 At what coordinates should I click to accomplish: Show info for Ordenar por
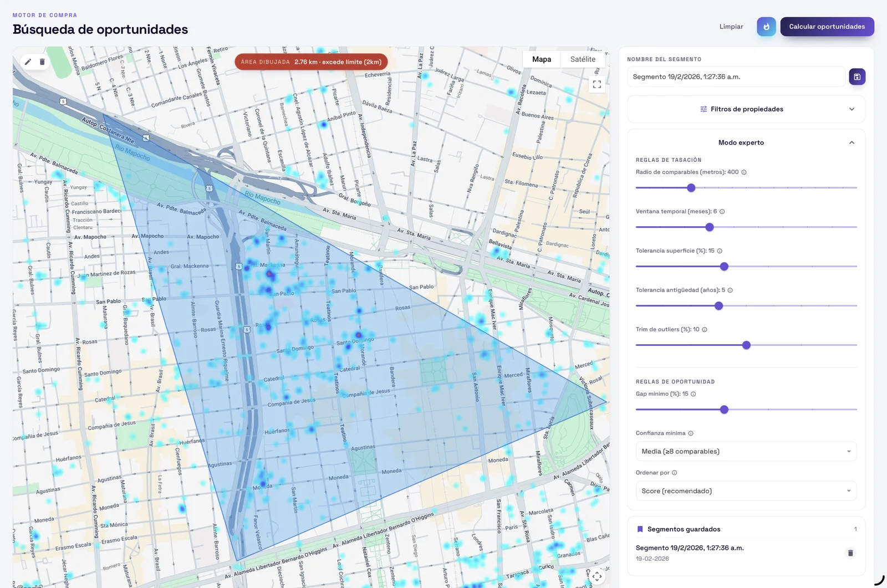675,473
